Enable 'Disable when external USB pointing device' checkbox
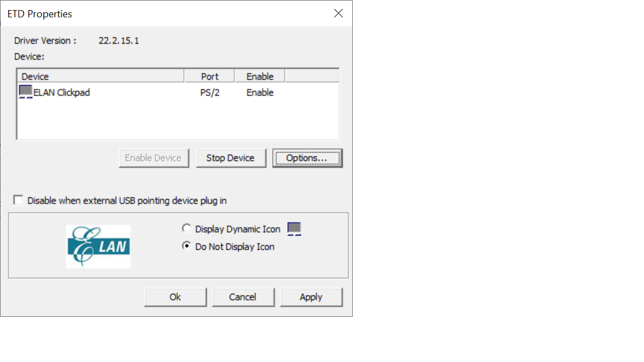644x362 pixels. click(x=18, y=200)
